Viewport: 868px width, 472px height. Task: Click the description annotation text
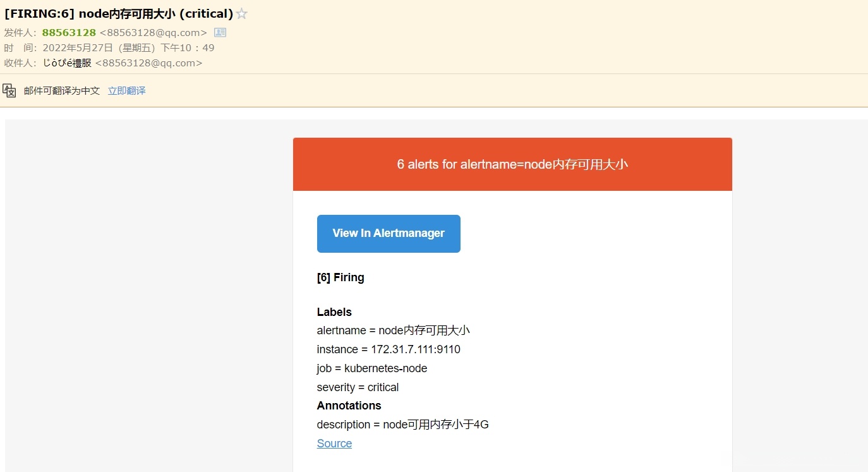click(x=402, y=425)
